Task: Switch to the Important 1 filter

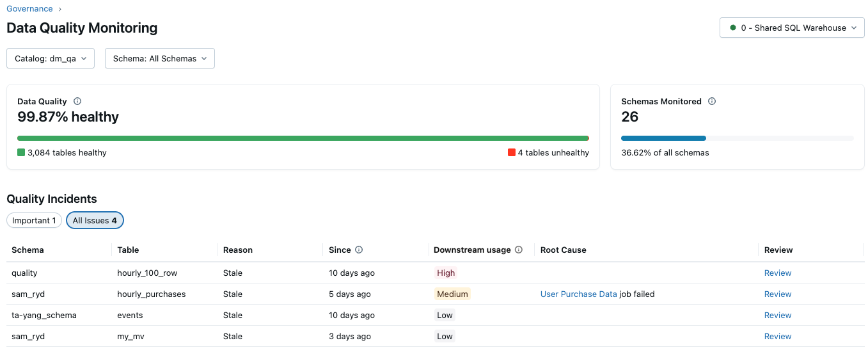Action: click(35, 220)
